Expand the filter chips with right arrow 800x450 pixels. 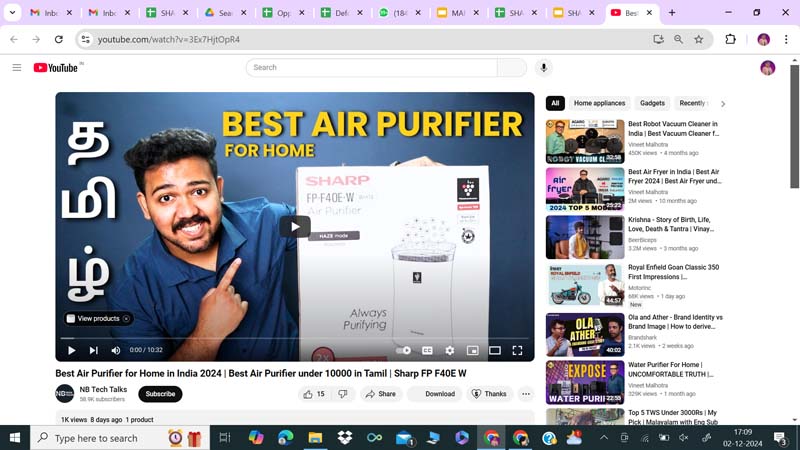(x=723, y=103)
